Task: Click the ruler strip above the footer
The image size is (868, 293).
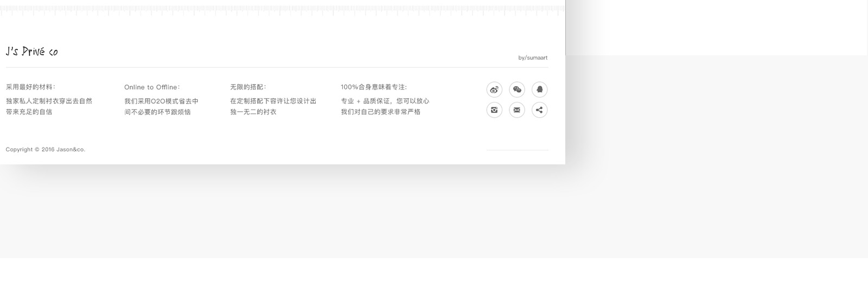Action: click(282, 10)
